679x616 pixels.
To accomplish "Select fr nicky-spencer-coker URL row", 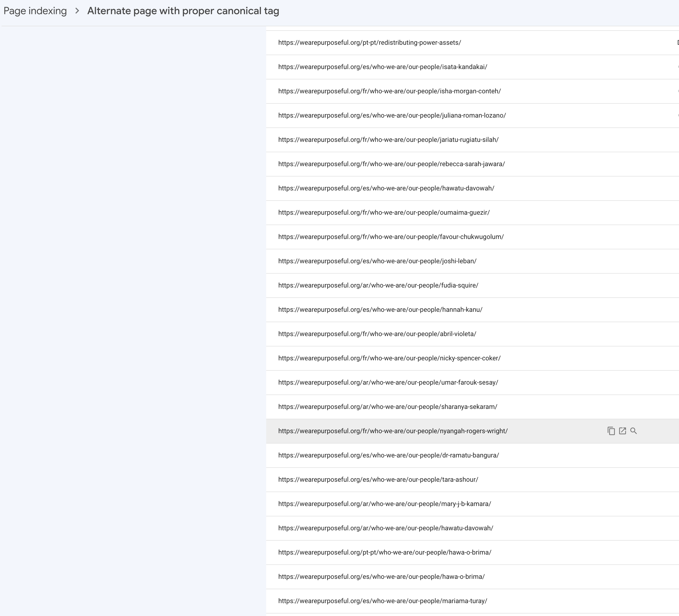I will click(472, 358).
